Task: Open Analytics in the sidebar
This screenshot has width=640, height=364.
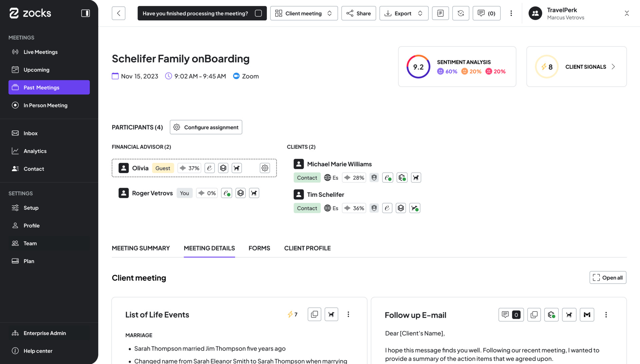Action: pyautogui.click(x=35, y=151)
